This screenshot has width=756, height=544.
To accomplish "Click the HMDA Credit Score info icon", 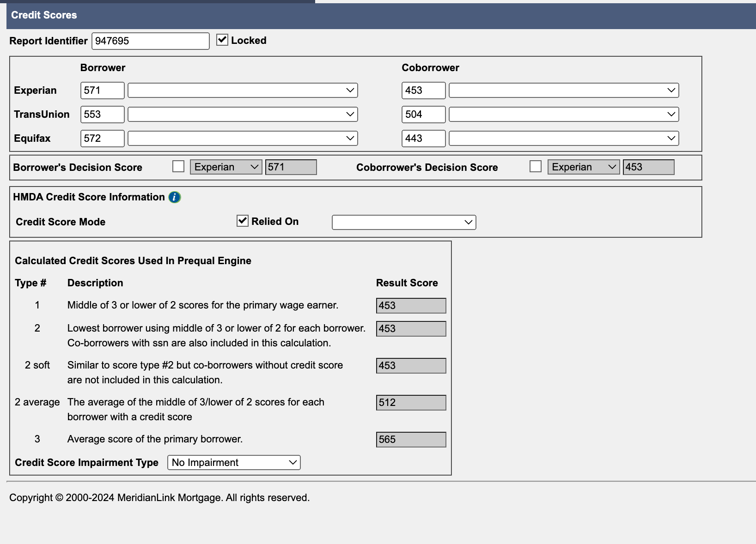I will click(174, 197).
